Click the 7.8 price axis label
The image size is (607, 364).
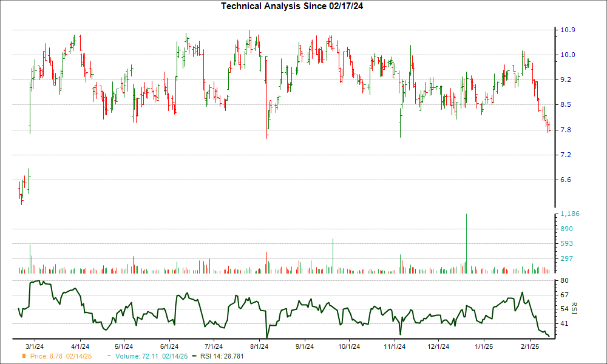(x=566, y=130)
